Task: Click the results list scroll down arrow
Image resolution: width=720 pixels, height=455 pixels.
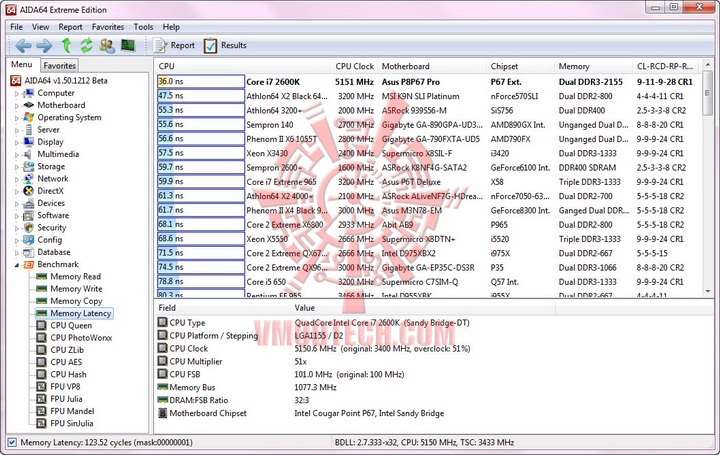Action: coord(707,292)
